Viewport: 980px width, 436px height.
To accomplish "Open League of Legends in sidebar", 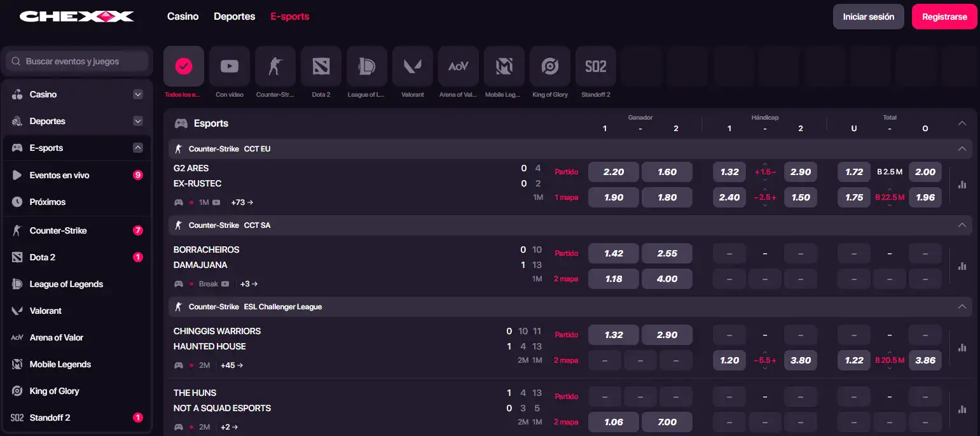I will 77,284.
